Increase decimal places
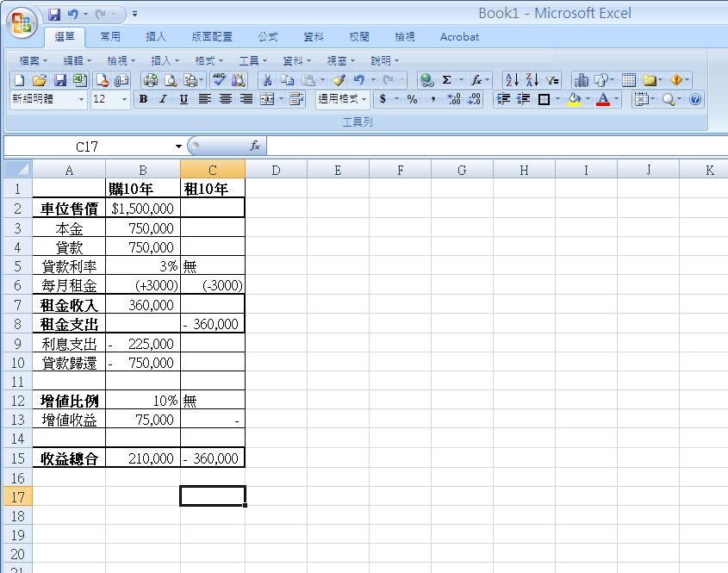Viewport: 728px width, 573px height. coord(454,99)
